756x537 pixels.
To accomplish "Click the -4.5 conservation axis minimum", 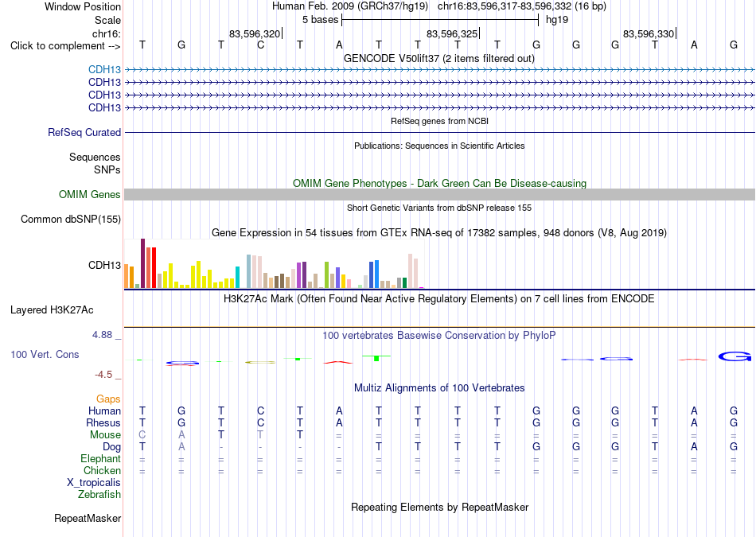I will click(103, 375).
